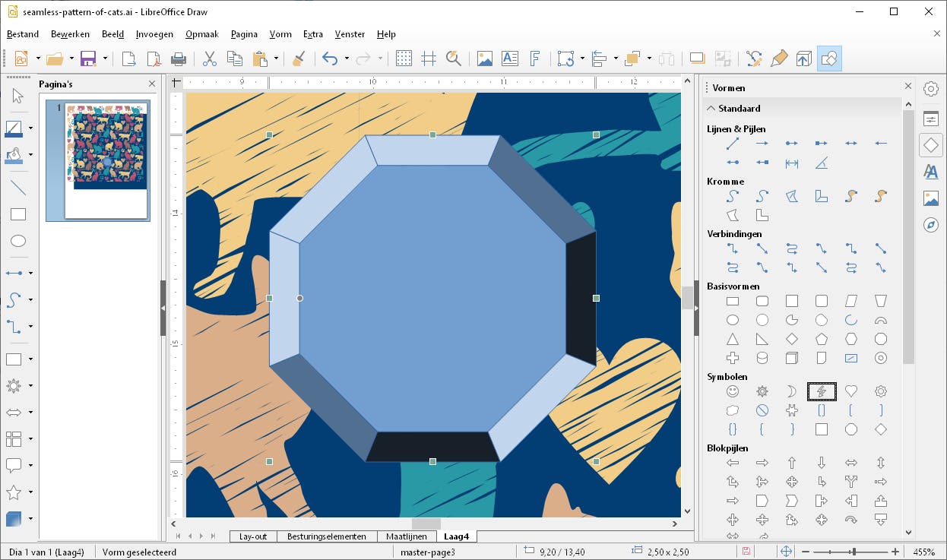
Task: Close the Pagina's panel
Action: click(152, 84)
